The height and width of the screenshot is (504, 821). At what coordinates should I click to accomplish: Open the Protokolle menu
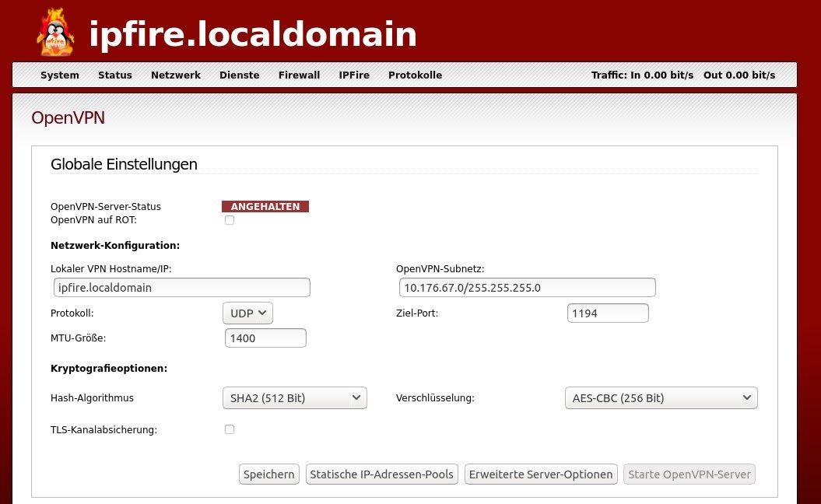coord(415,75)
